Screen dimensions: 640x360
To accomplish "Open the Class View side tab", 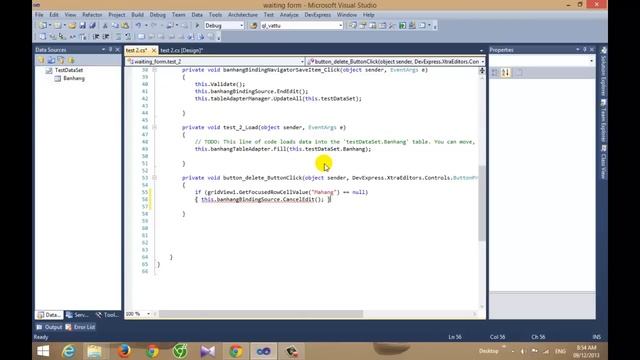I will coord(604,162).
